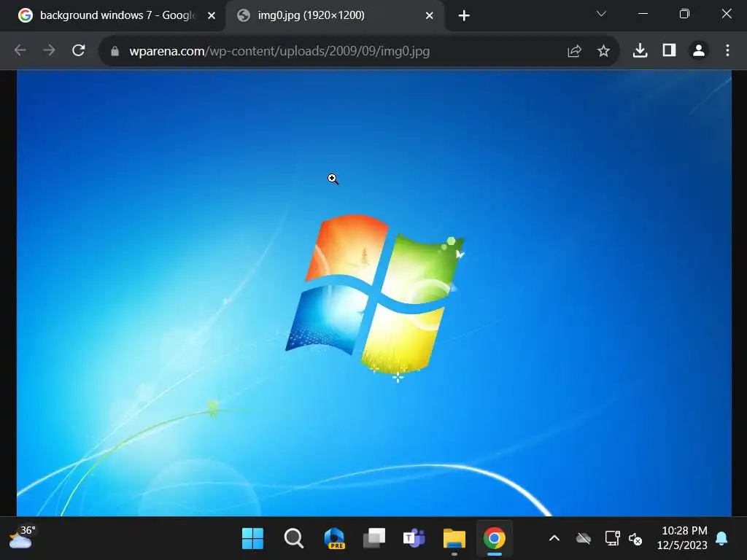747x560 pixels.
Task: Share this page using the share icon
Action: pyautogui.click(x=575, y=51)
